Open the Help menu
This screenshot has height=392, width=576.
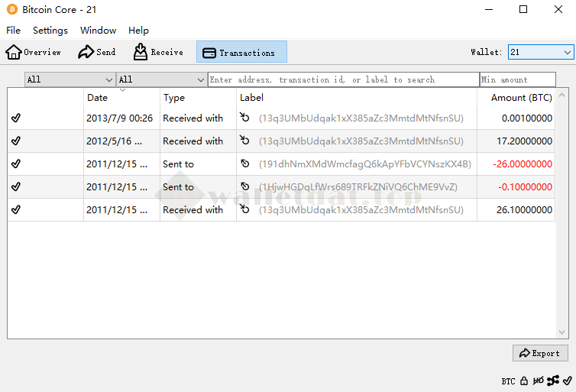pyautogui.click(x=138, y=31)
